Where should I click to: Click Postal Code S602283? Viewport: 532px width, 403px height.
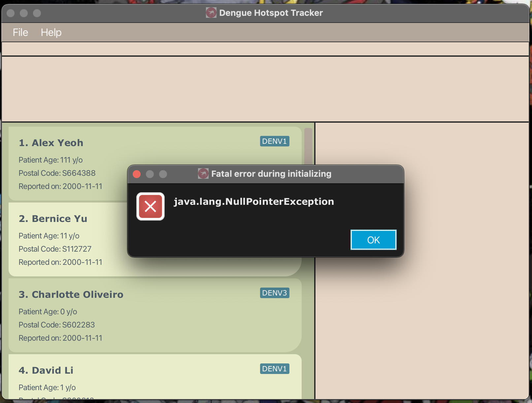[57, 325]
